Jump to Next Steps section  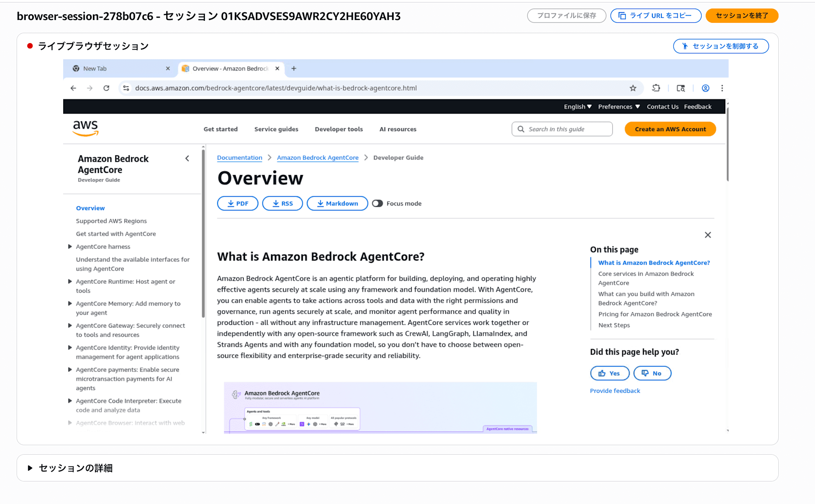[x=614, y=325]
